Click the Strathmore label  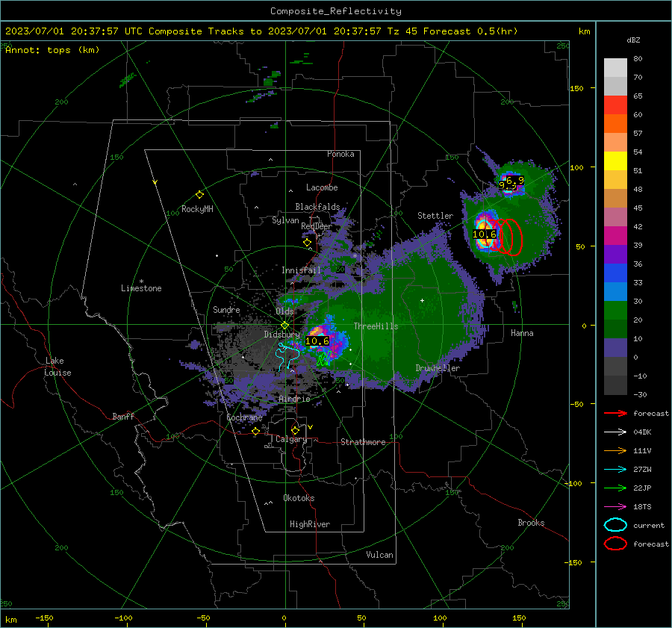tap(363, 442)
